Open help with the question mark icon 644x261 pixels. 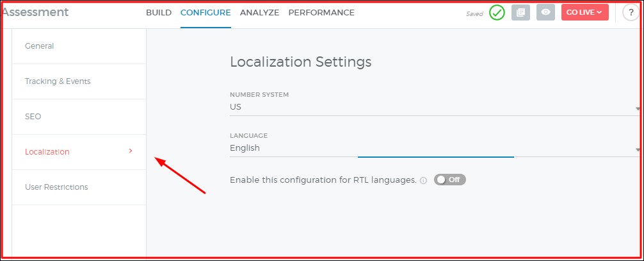(x=631, y=13)
